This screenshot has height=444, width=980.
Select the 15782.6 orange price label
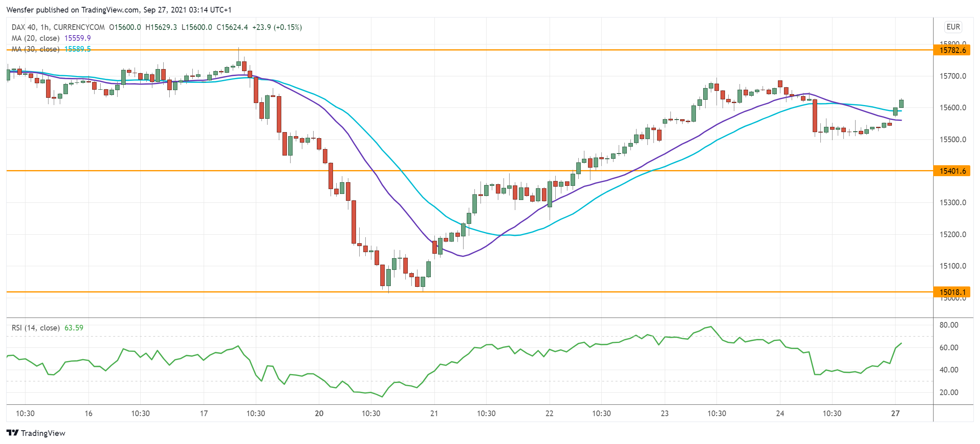(x=952, y=50)
